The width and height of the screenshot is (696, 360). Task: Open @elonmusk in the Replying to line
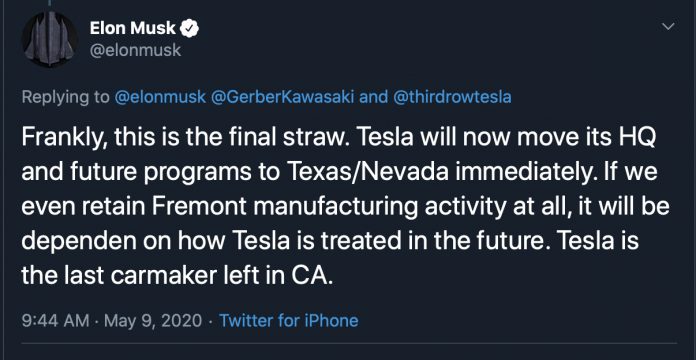tap(160, 97)
